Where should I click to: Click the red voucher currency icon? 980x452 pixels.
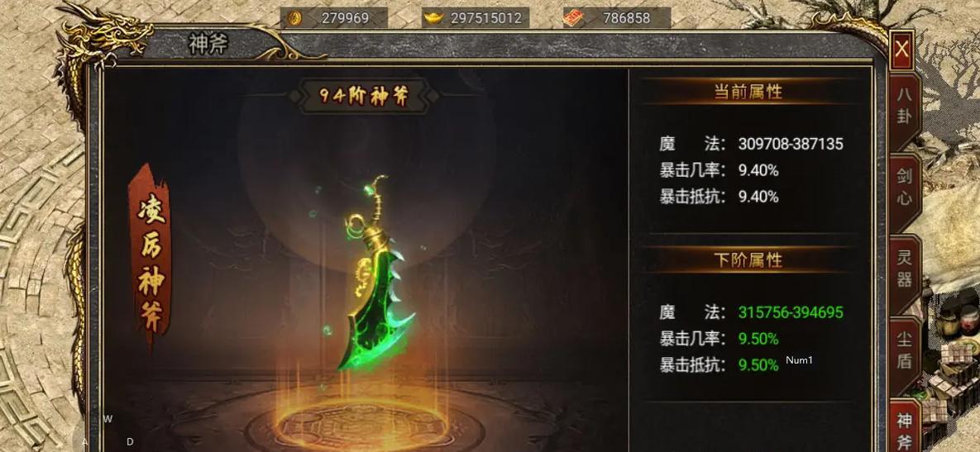[572, 18]
